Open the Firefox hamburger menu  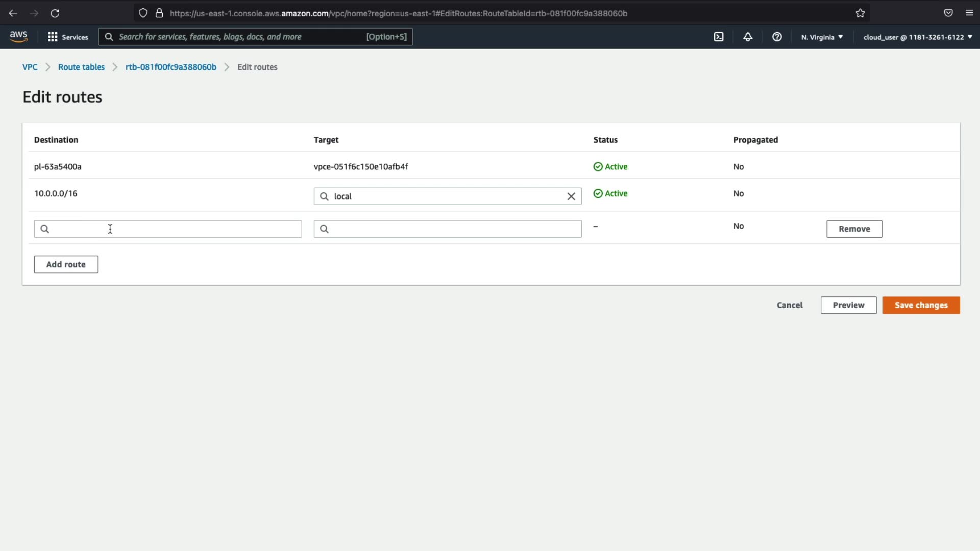click(x=969, y=13)
